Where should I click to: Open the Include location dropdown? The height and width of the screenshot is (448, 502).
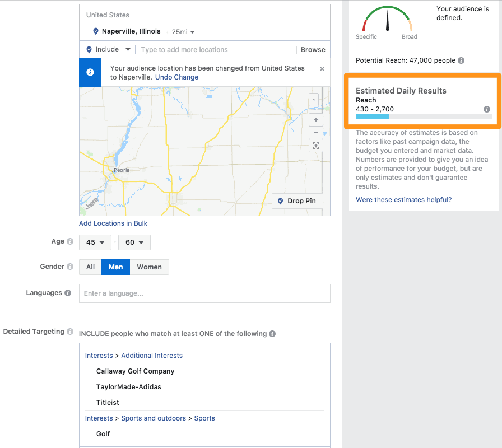tap(108, 49)
